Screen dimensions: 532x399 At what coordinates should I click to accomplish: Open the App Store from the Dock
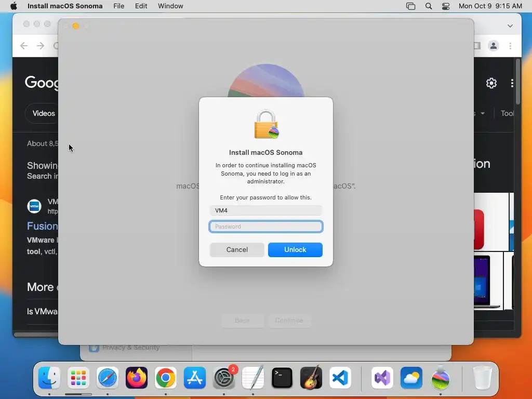[x=195, y=378]
